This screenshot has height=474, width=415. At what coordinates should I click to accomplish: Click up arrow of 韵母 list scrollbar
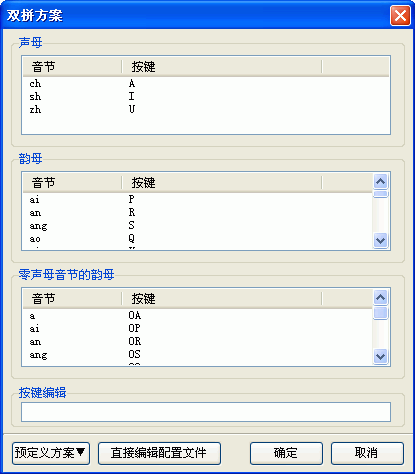[x=380, y=182]
